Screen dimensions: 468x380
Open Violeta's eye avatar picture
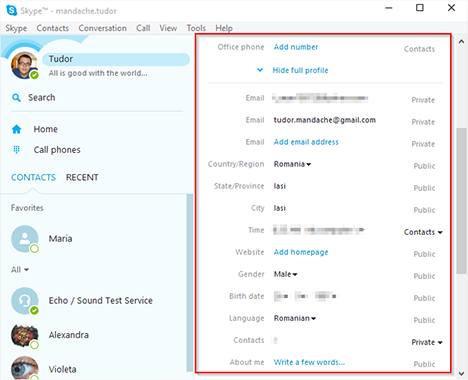25,368
